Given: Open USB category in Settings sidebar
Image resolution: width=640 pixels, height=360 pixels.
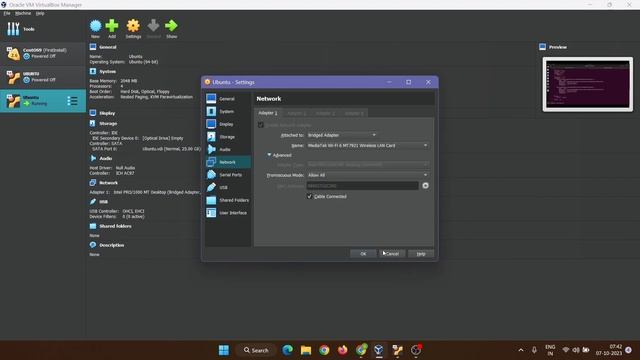Looking at the screenshot, I should [227, 187].
